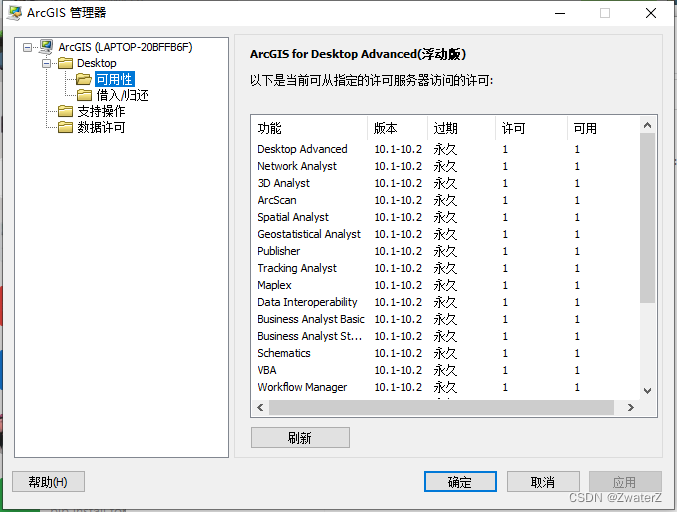Click the open folder icon beside 可用性
Image resolution: width=677 pixels, height=512 pixels.
click(x=84, y=79)
